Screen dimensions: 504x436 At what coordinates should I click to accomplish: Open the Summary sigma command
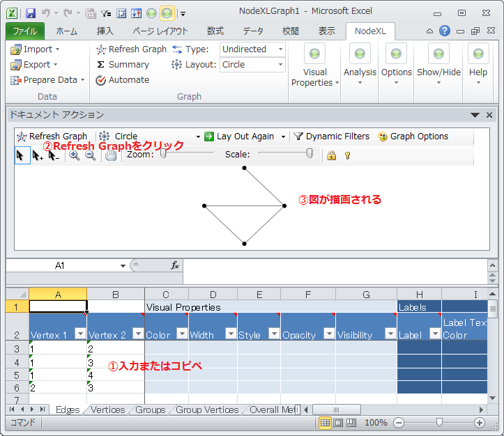123,65
